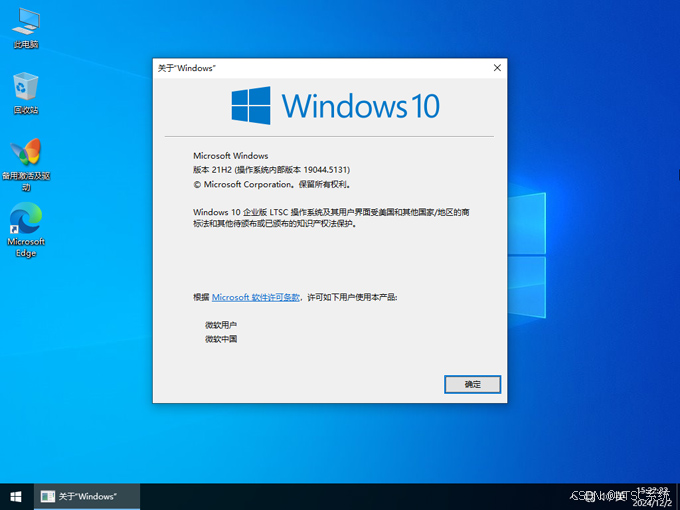Open the Windows Start menu button

pos(16,496)
